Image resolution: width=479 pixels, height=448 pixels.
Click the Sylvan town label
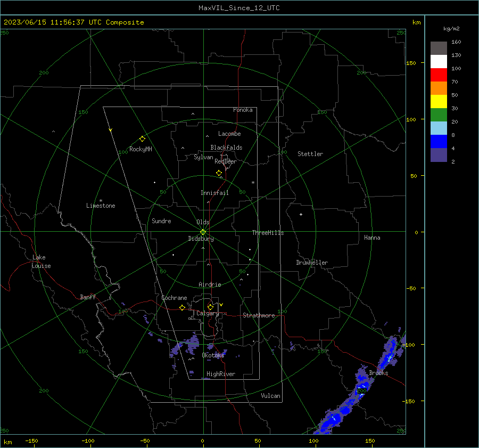pyautogui.click(x=203, y=157)
